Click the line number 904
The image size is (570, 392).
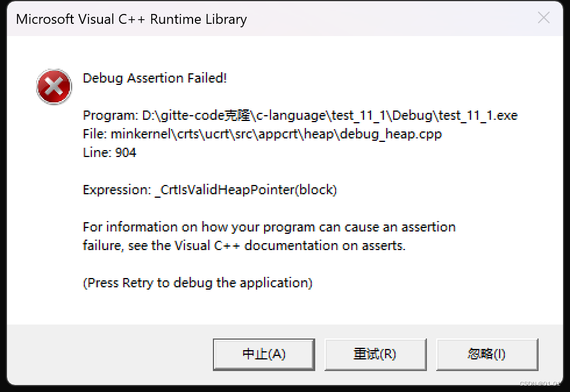[126, 152]
